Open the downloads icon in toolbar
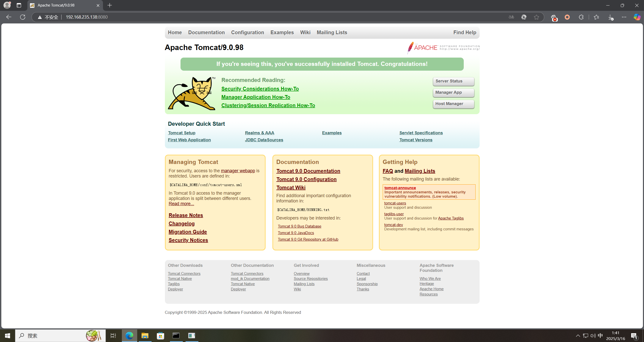The height and width of the screenshot is (342, 644). [x=611, y=17]
